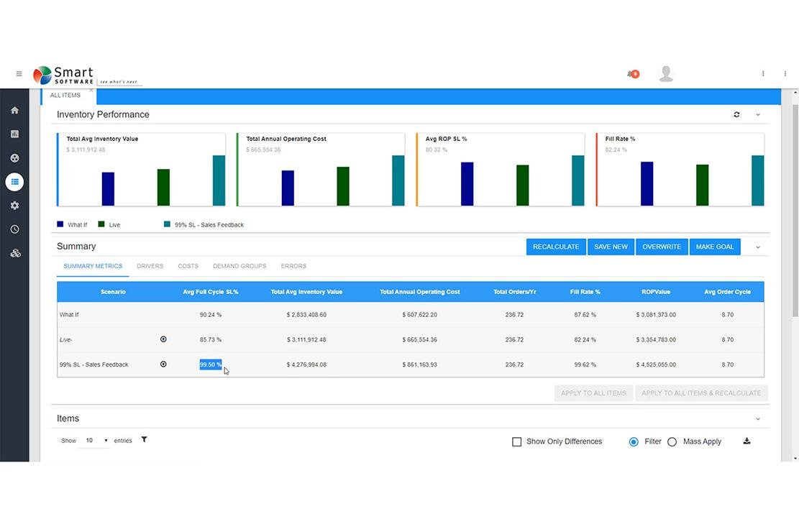Download items using the export icon
799x532 pixels.
747,441
